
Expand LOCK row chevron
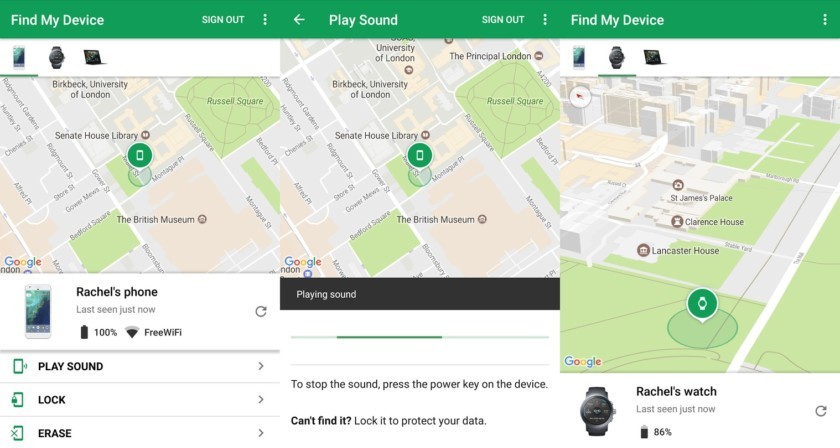261,400
